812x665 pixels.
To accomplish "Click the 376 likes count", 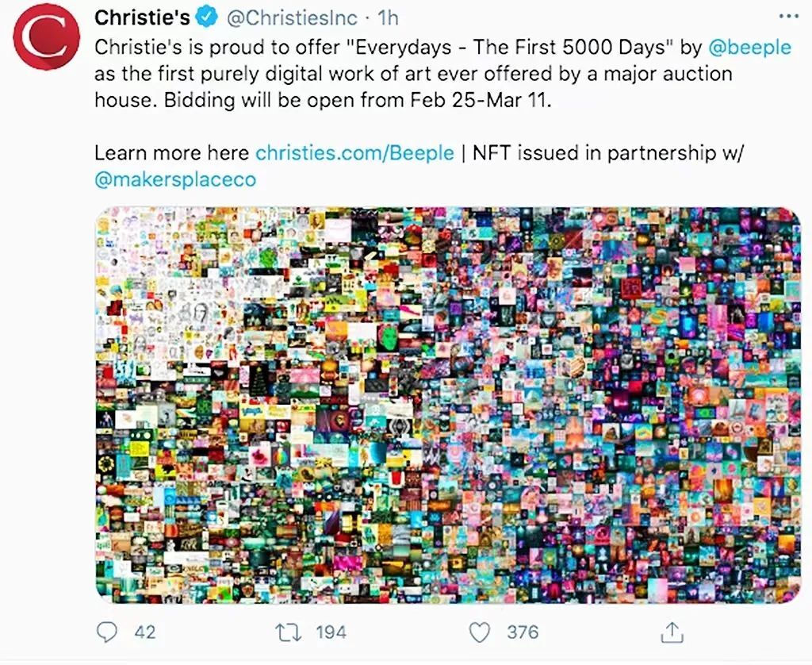I will 523,632.
